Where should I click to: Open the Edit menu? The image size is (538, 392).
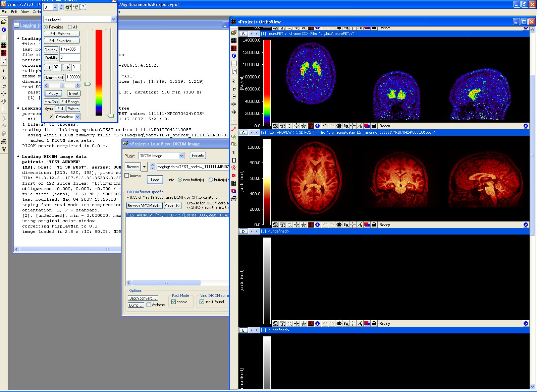tap(14, 12)
